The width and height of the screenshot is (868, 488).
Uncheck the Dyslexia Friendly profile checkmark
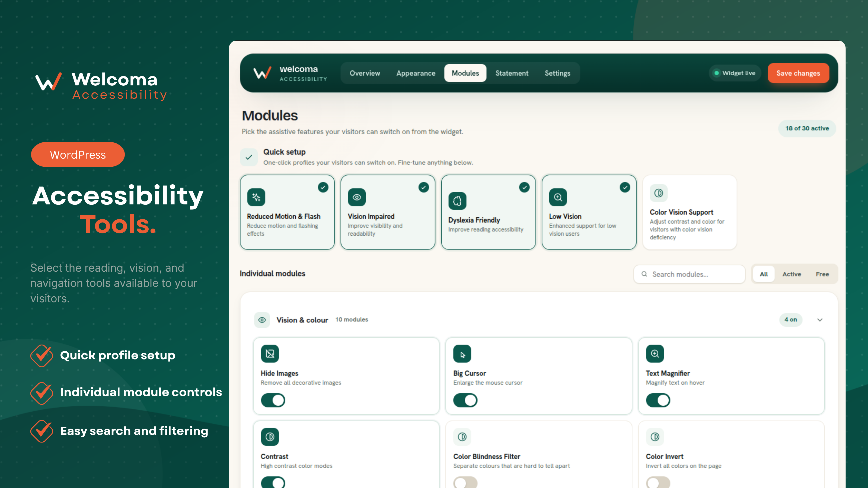524,187
